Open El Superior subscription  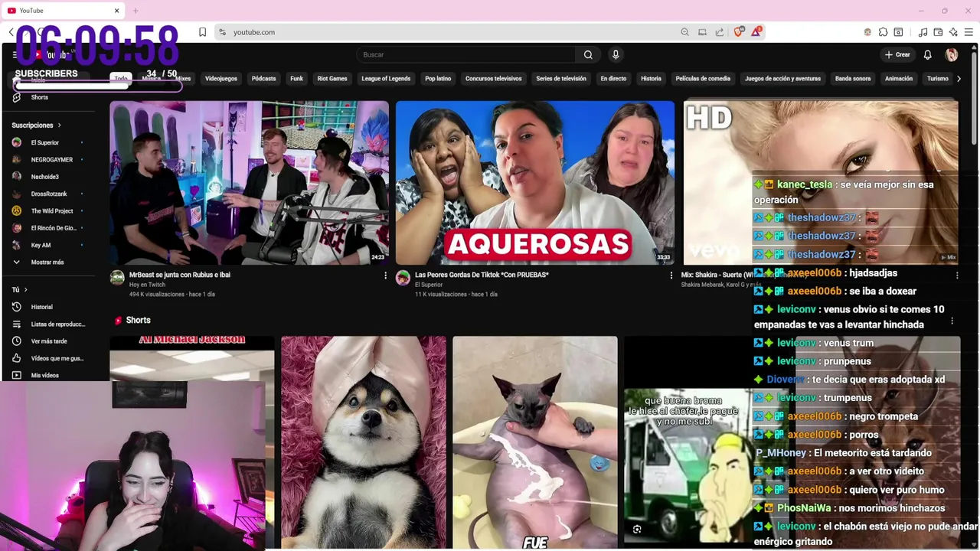(49, 142)
